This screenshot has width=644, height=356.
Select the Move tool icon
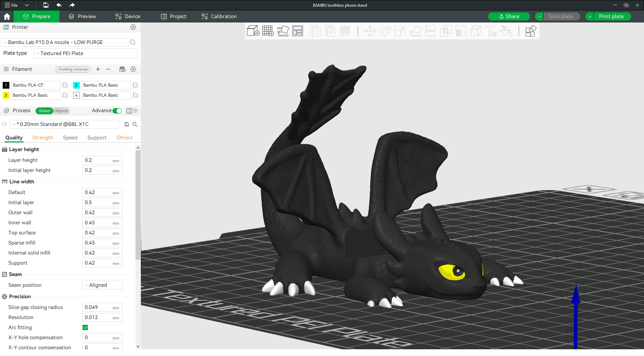[x=370, y=31]
